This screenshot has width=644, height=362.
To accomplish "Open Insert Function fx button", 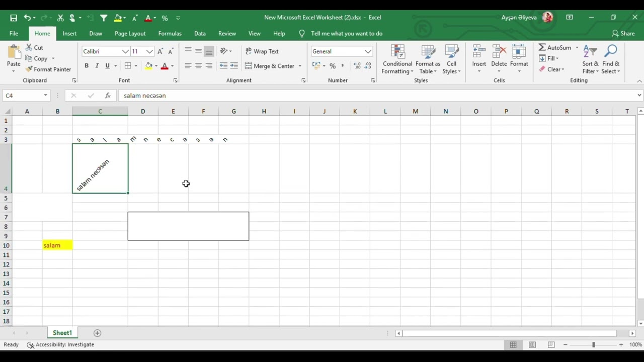I will [108, 96].
